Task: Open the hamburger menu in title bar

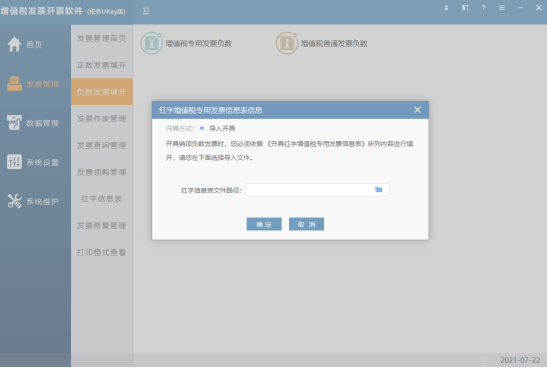Action: coord(502,8)
